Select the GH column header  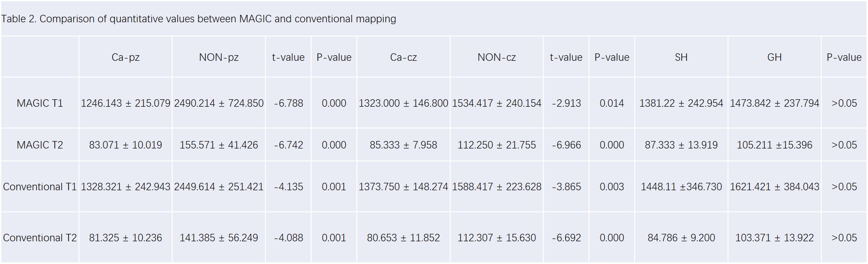pos(774,58)
